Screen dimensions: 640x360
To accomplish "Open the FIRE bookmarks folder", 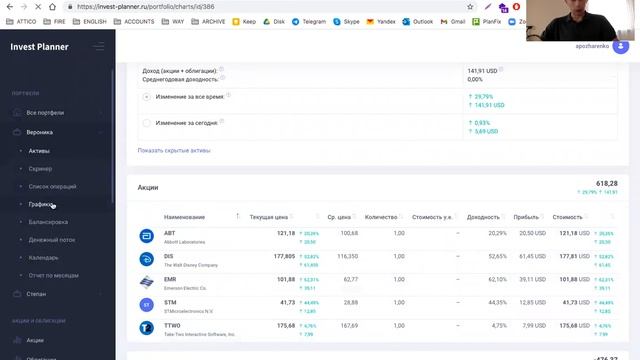I will coord(54,22).
